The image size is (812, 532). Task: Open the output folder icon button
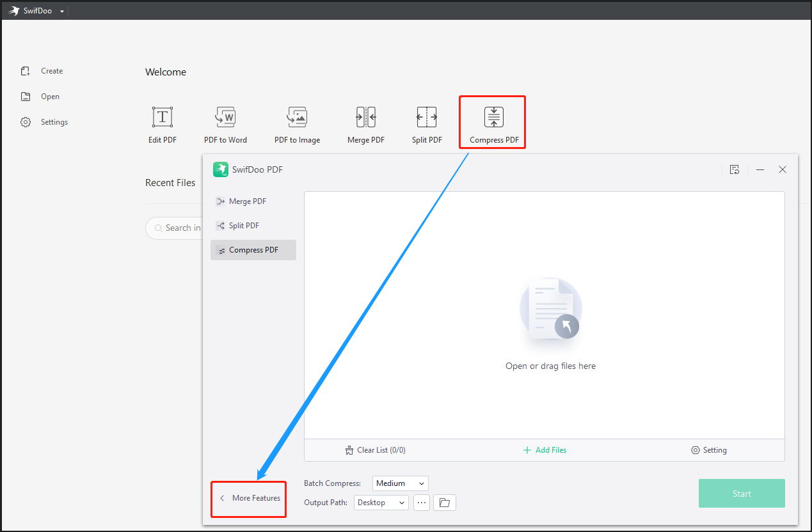pyautogui.click(x=445, y=503)
